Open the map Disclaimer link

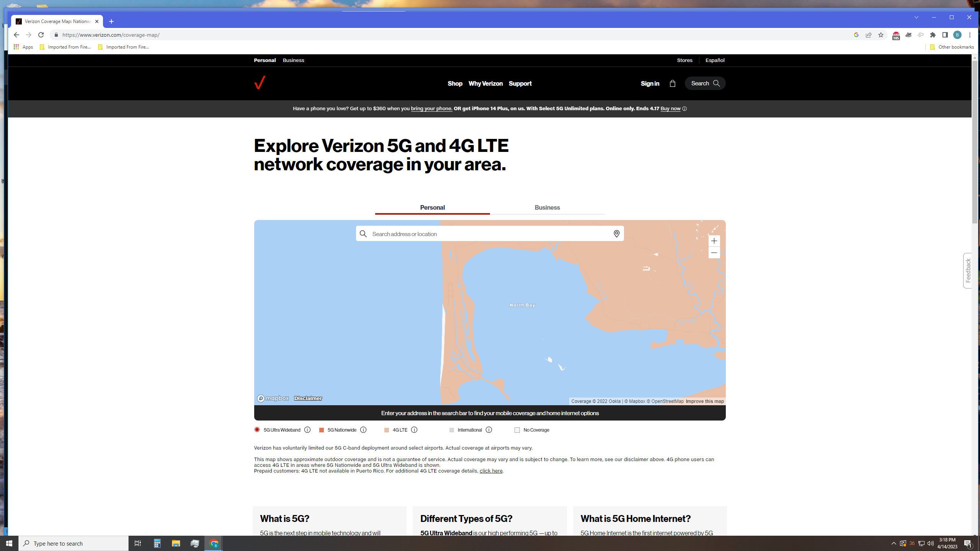308,398
